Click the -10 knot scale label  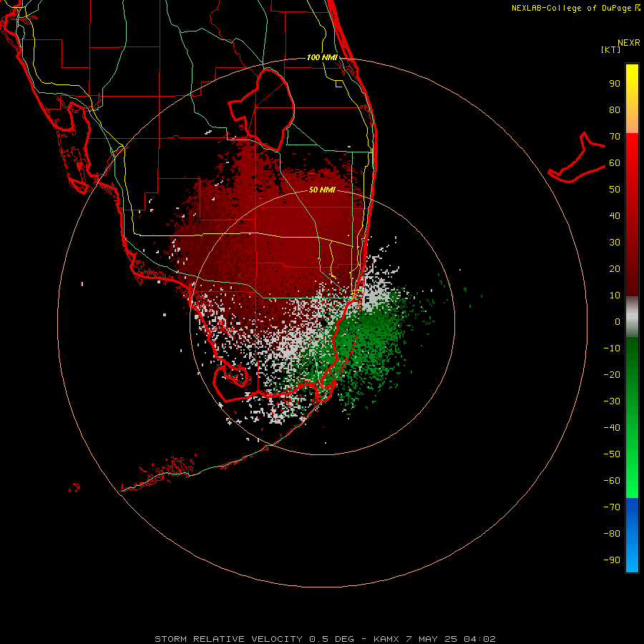click(x=612, y=348)
